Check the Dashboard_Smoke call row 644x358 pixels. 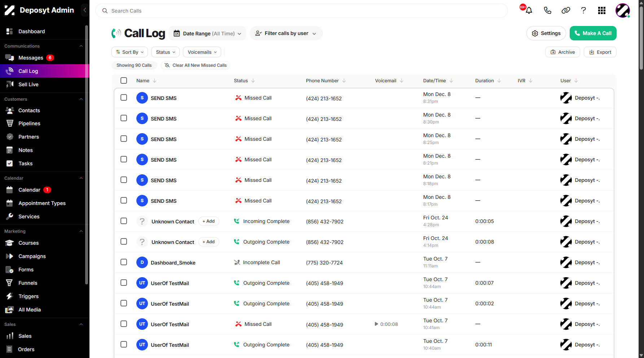tap(124, 262)
